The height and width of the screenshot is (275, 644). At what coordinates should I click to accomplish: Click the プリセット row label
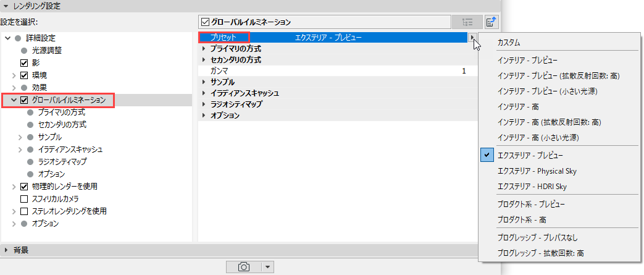(224, 38)
